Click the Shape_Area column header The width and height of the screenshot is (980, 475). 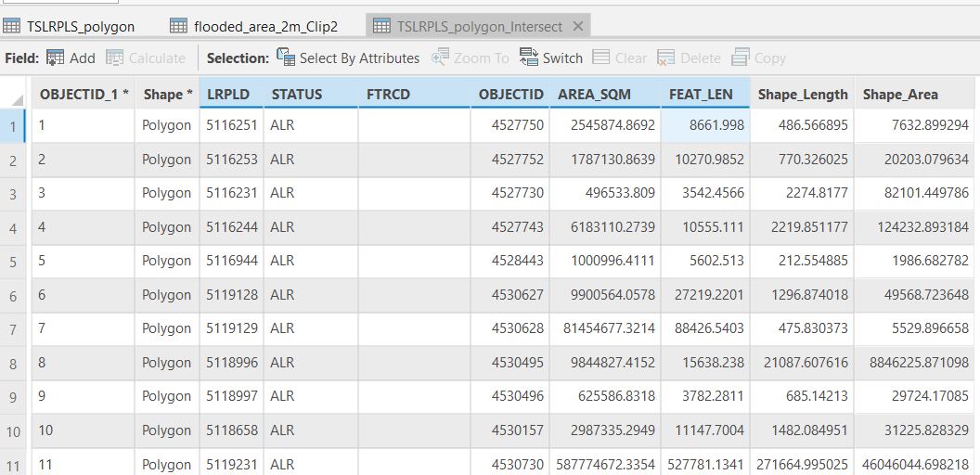coord(900,94)
